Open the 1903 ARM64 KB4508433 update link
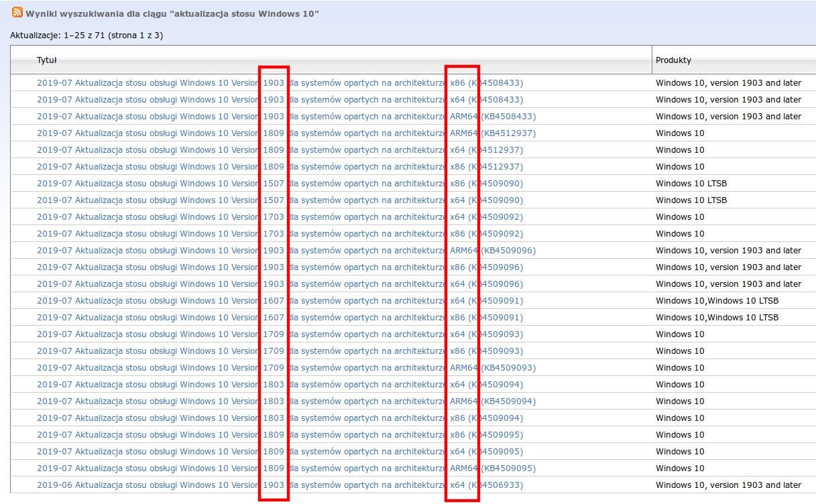Viewport: 816px width, 504px height. (286, 117)
